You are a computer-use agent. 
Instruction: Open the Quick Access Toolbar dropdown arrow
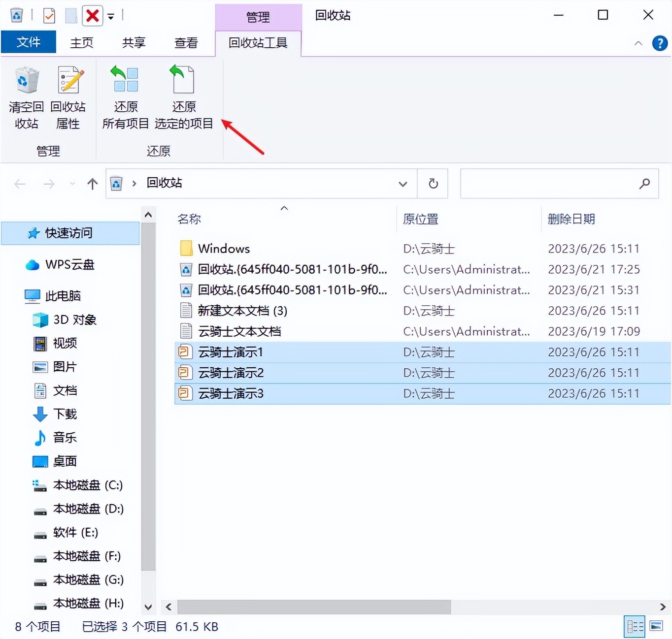[x=111, y=16]
